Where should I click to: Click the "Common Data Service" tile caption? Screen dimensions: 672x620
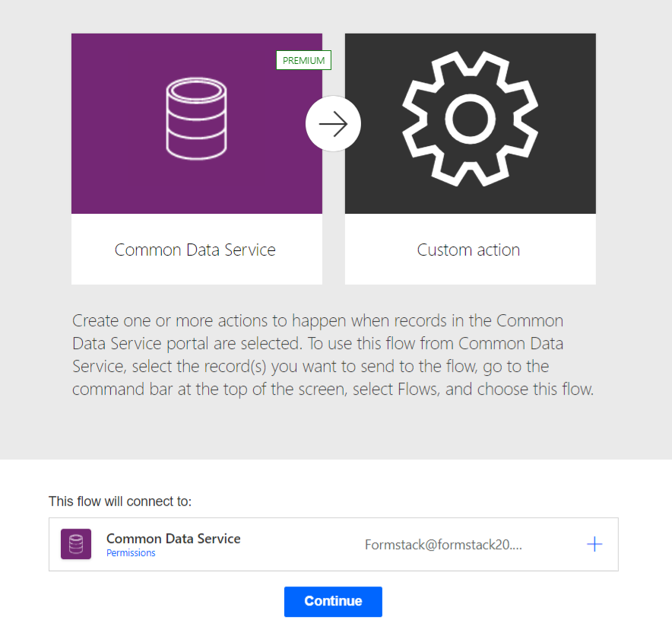pyautogui.click(x=195, y=250)
